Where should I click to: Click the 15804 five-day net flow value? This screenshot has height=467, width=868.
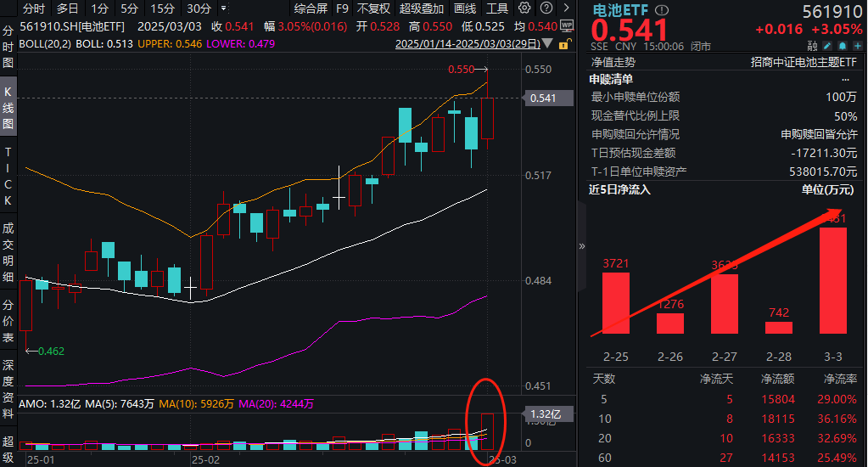(x=778, y=399)
